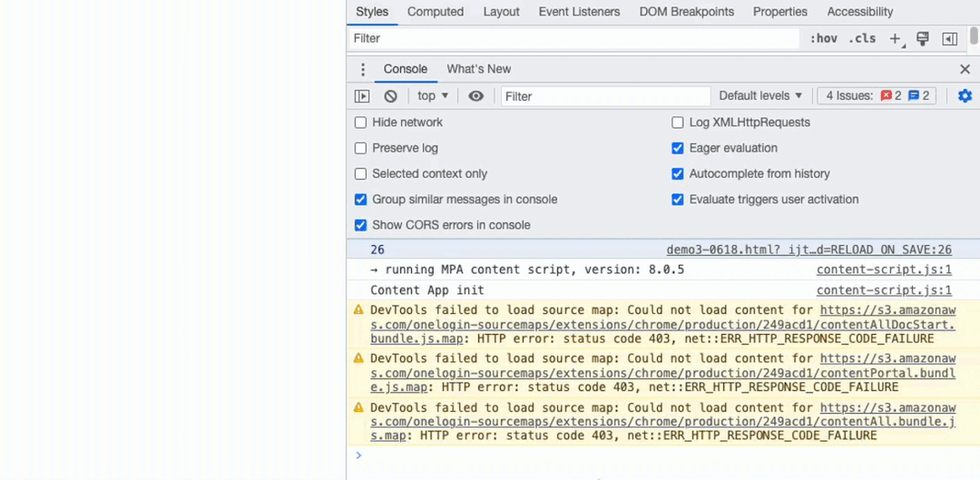Enable Preserve log checkbox
Viewport: 980px width, 480px height.
click(360, 148)
